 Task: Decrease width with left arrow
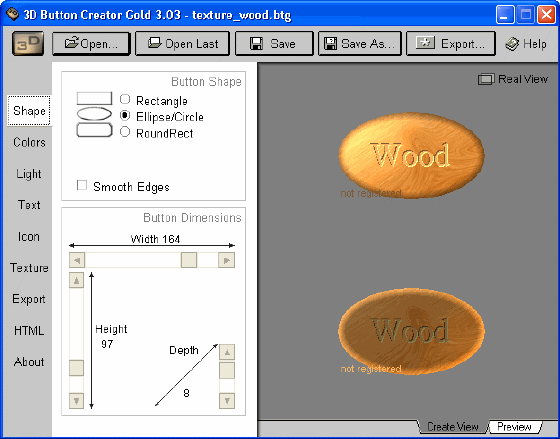tap(77, 260)
